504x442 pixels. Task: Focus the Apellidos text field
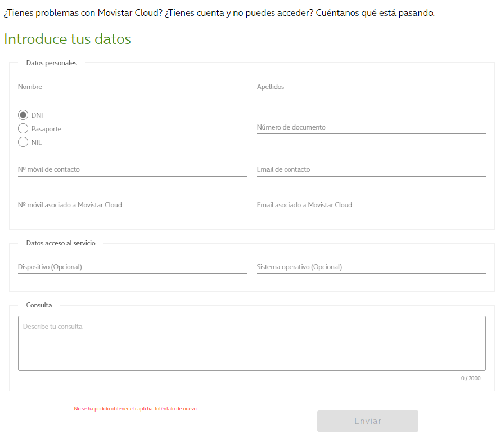click(371, 87)
